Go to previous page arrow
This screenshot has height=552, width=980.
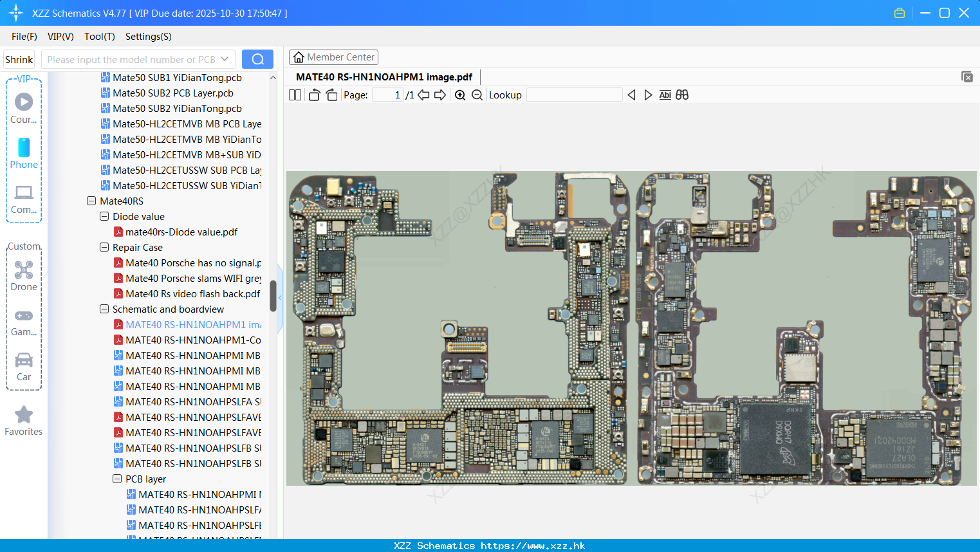pos(423,95)
